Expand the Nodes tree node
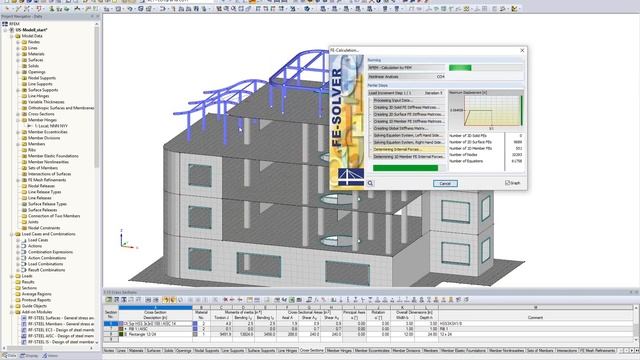Viewport: 640px width, 360px height. pyautogui.click(x=18, y=42)
